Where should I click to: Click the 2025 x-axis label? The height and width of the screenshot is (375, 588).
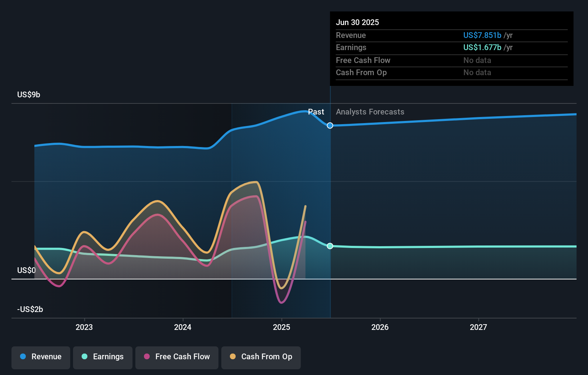[281, 327]
